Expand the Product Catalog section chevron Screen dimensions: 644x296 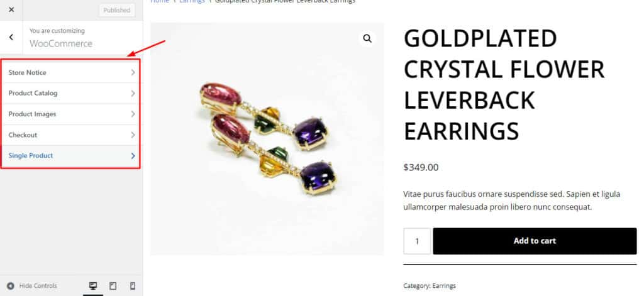(133, 94)
